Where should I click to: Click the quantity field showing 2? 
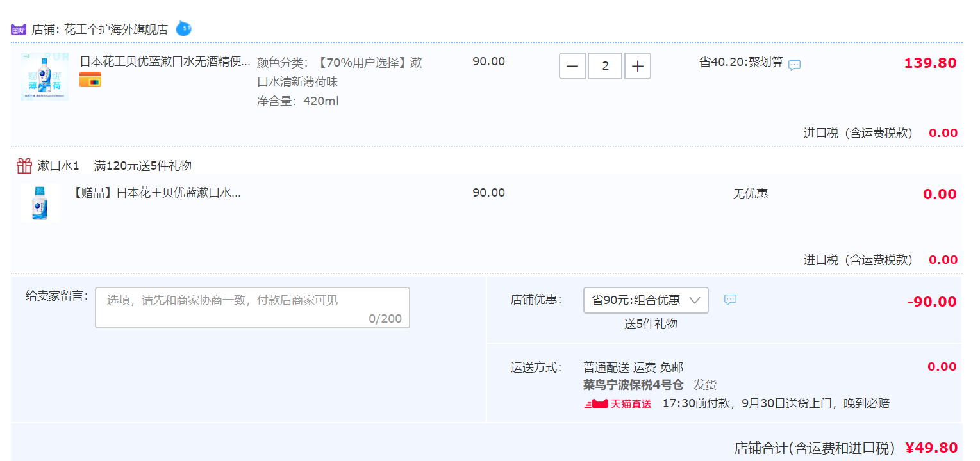605,66
